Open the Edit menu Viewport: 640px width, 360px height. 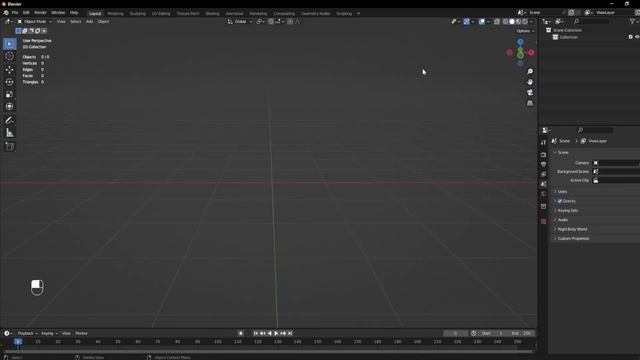point(26,13)
